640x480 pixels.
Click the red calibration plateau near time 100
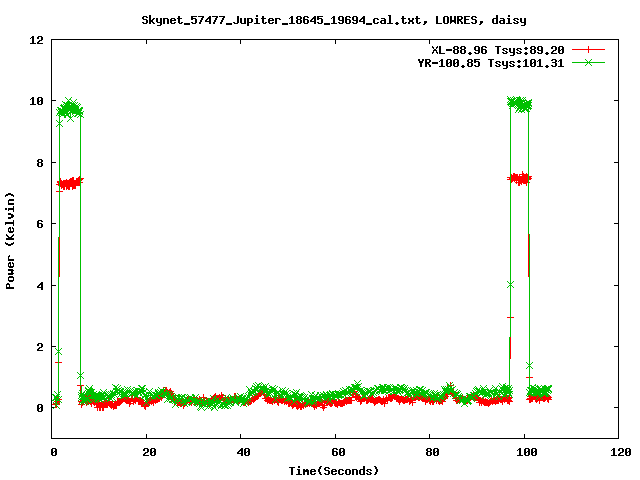[x=519, y=178]
